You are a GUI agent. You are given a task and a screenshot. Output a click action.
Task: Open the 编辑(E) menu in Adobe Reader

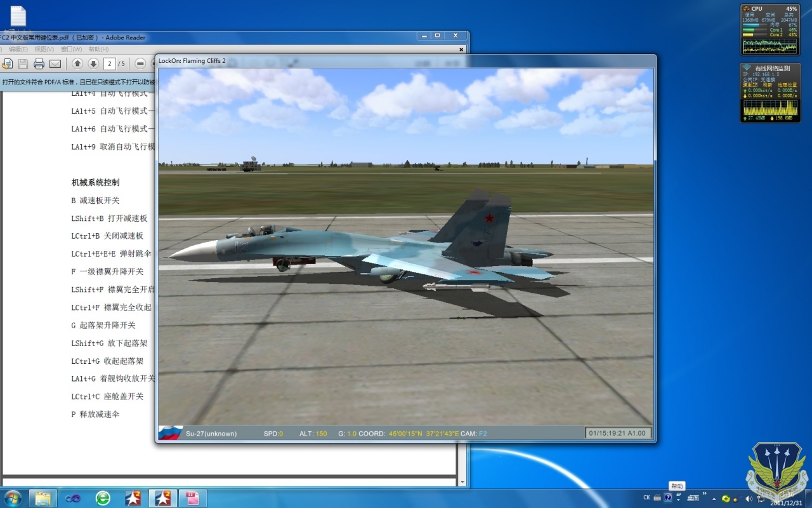click(x=18, y=49)
